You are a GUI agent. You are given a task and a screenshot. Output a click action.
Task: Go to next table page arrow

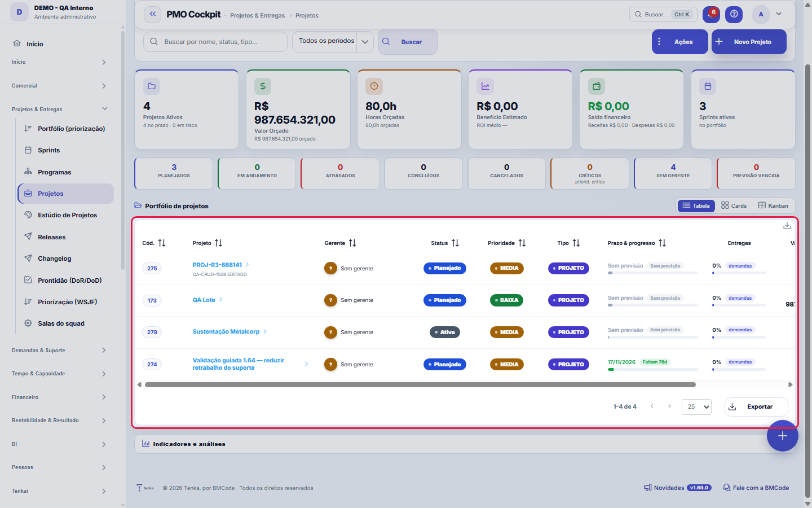pos(669,406)
